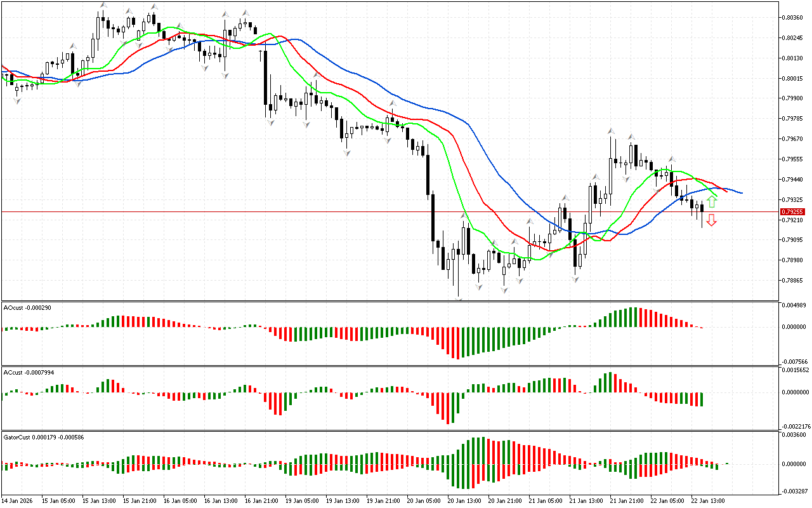Viewport: 812px width, 508px height.
Task: Select the down fractal below the 21 Jan 13:00 low
Action: tap(576, 279)
